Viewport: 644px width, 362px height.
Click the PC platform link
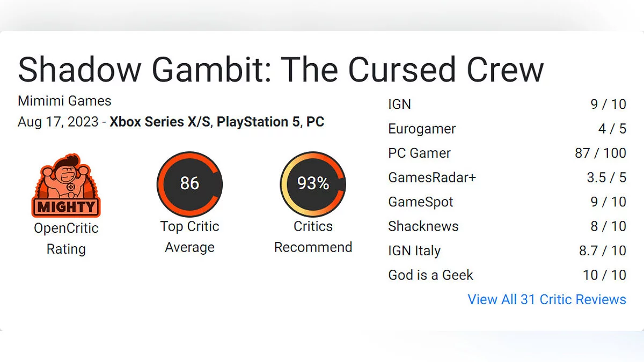coord(315,122)
